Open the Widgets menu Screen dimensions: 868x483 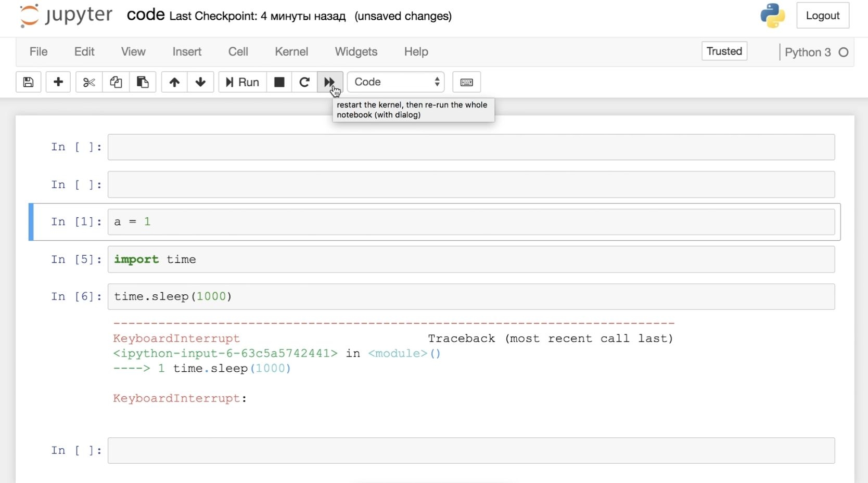(356, 51)
